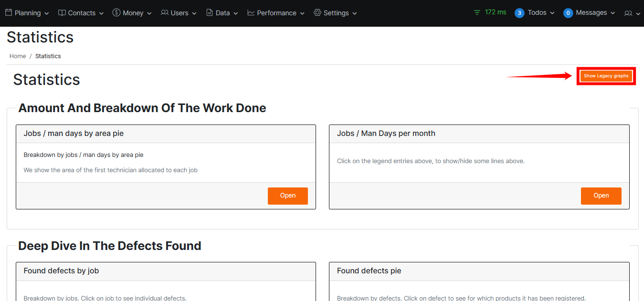Click the blue Todos count badge
This screenshot has height=301, width=644.
pyautogui.click(x=519, y=13)
